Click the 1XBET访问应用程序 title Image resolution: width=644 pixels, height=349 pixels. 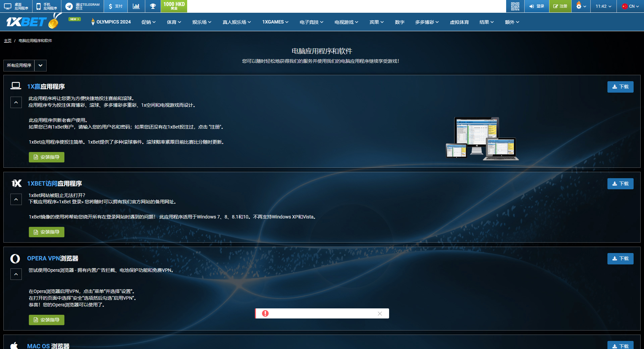click(54, 184)
